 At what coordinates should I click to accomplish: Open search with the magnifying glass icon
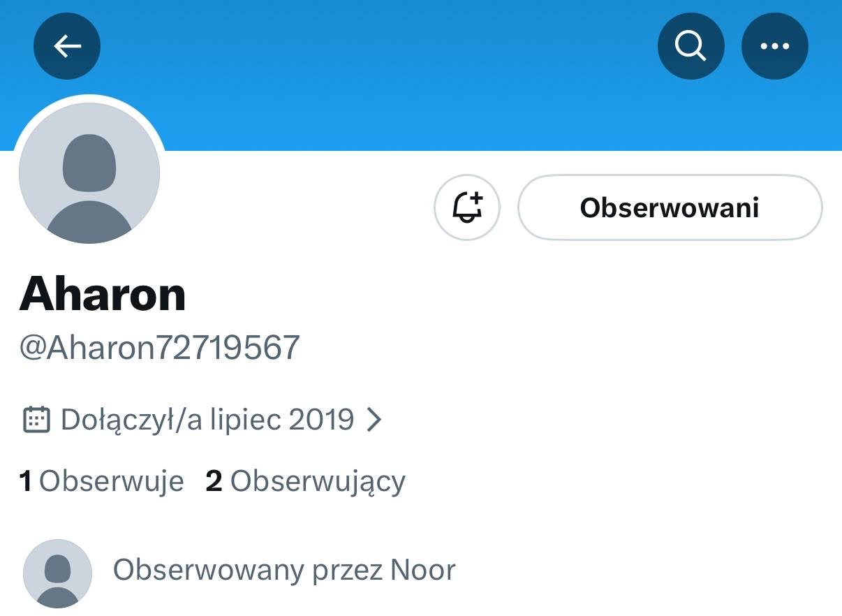pyautogui.click(x=690, y=46)
